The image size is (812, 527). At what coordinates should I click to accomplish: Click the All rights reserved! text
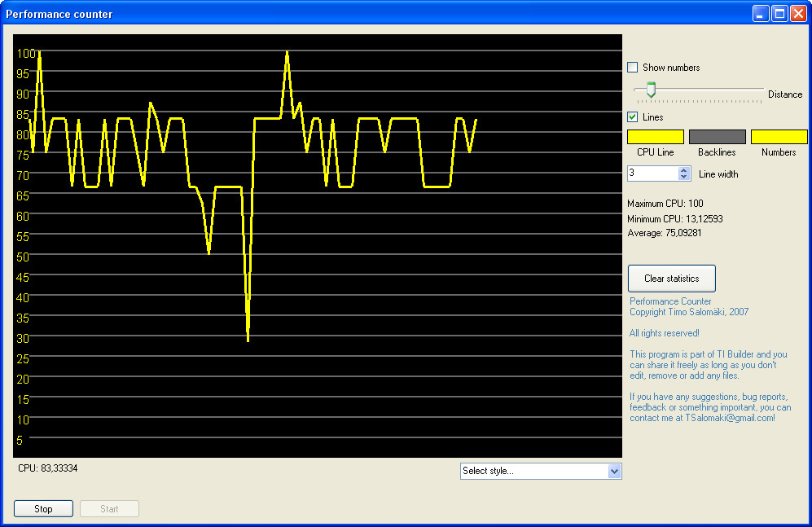coord(664,333)
